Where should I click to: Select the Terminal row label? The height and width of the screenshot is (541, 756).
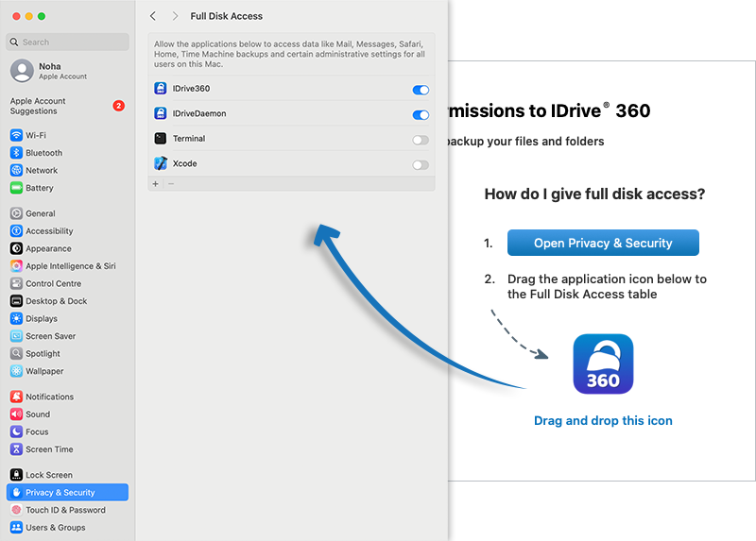tap(189, 138)
